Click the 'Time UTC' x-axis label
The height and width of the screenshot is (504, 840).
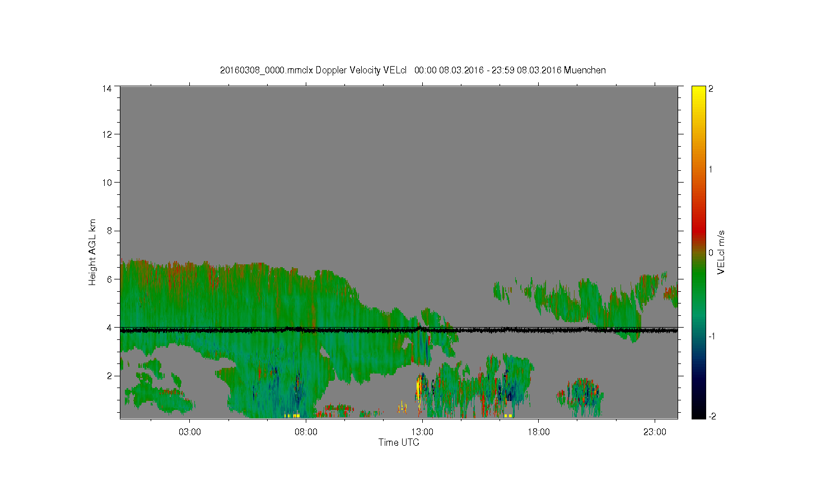(399, 442)
